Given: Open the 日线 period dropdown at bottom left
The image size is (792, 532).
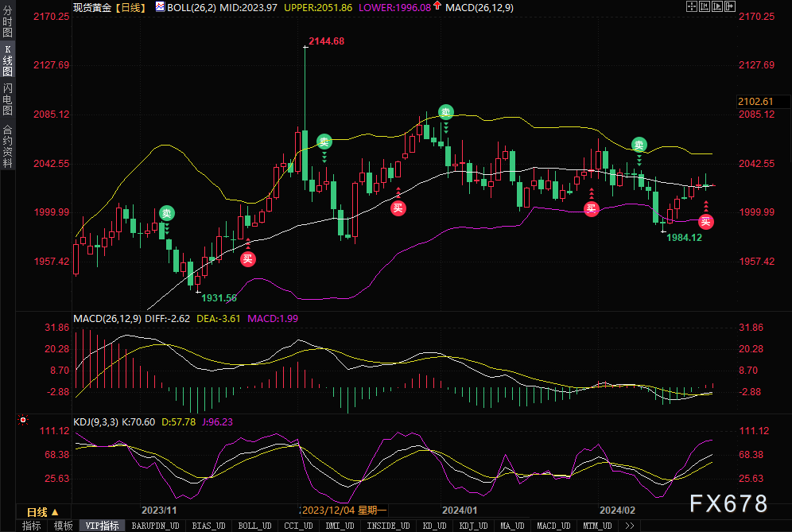Looking at the screenshot, I should coord(41,511).
